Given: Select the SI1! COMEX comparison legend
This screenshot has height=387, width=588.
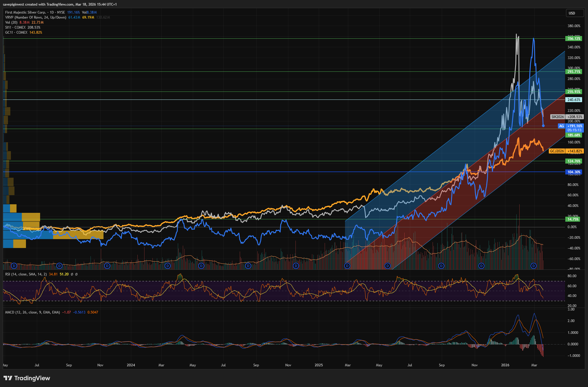Looking at the screenshot, I should click(x=15, y=27).
